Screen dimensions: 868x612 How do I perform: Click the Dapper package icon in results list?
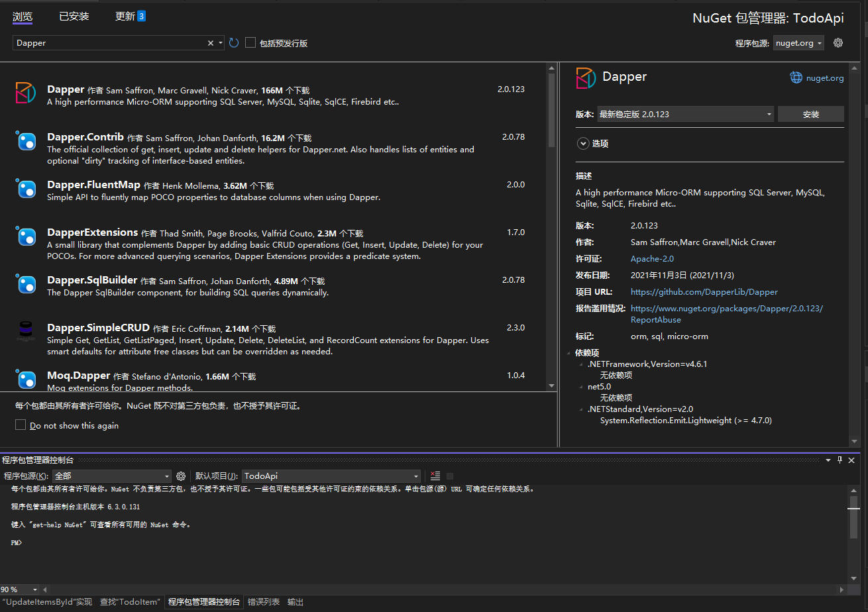point(26,94)
